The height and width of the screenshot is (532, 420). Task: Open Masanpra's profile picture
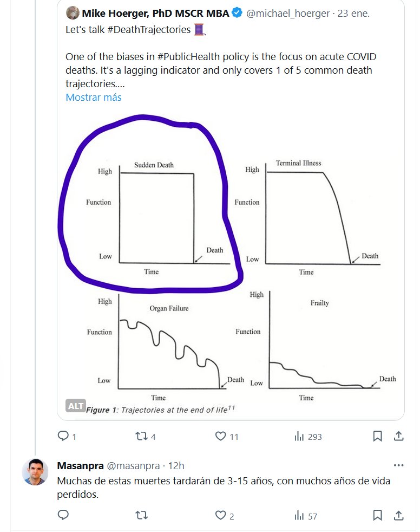pos(35,472)
